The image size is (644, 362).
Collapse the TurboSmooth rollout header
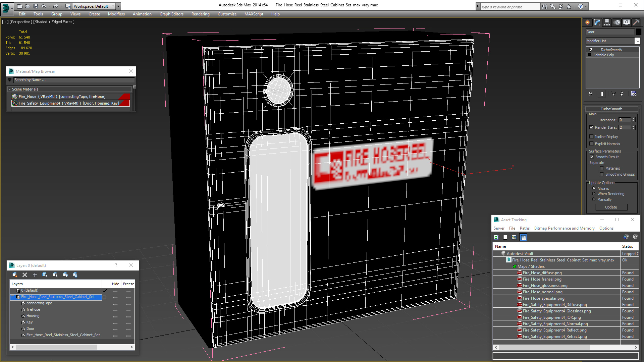[611, 109]
